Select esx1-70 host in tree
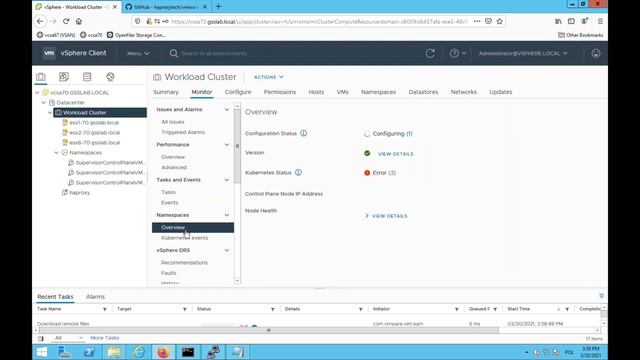This screenshot has width=640, height=360. tap(94, 122)
